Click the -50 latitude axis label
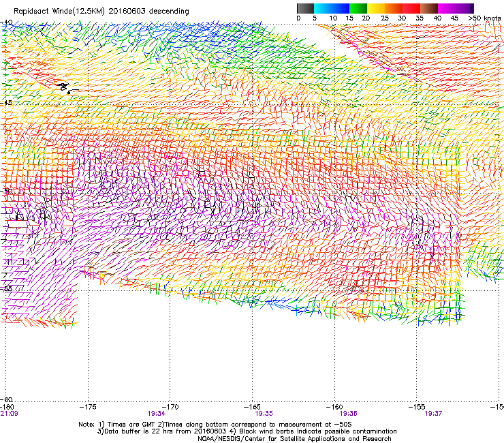Screen dimensions: 504x443 tap(6, 191)
